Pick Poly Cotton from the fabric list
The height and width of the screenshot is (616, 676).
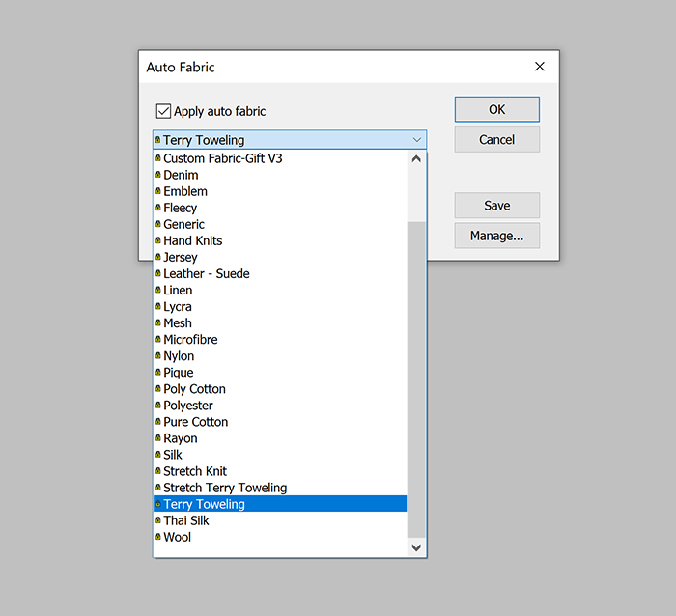(194, 389)
